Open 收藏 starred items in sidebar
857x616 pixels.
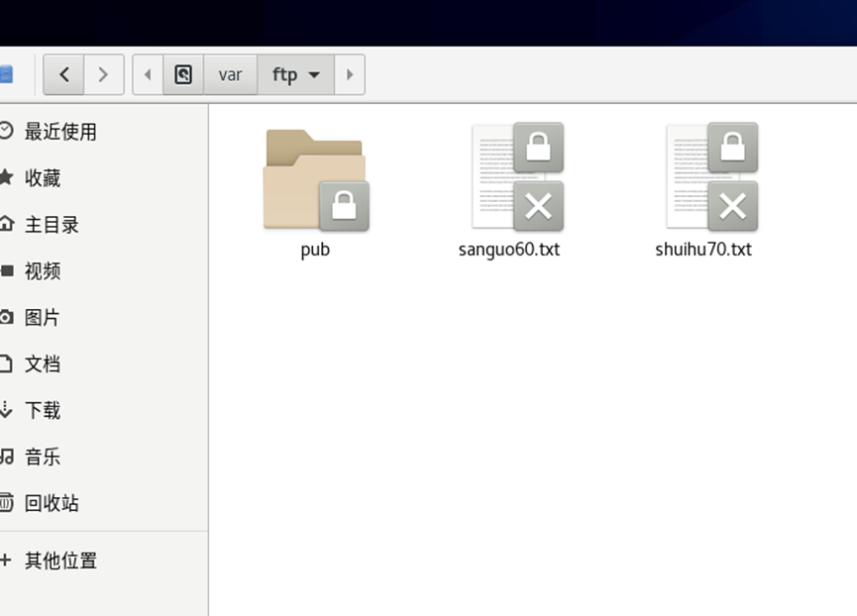tap(104, 178)
